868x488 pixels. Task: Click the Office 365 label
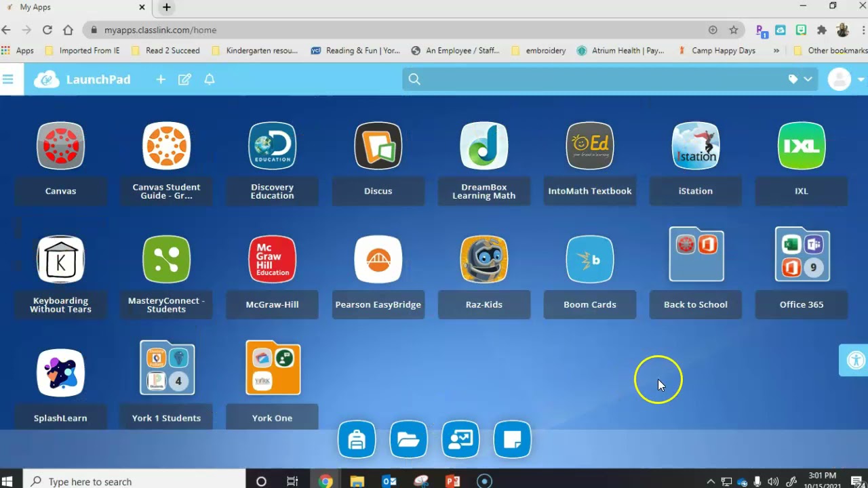click(x=801, y=305)
